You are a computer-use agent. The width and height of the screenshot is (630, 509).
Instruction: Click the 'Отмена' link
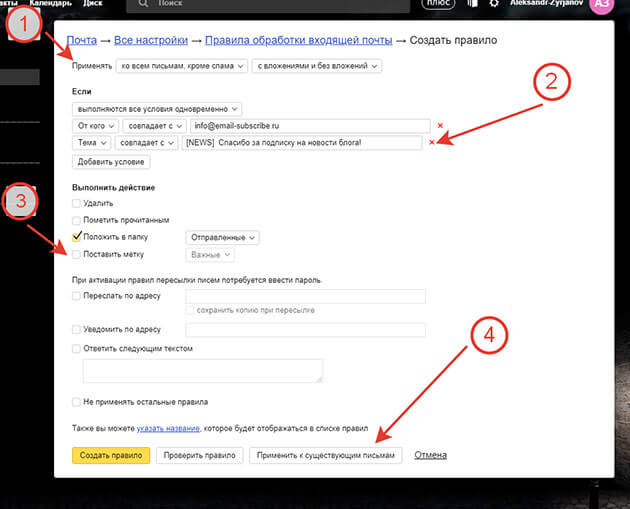coord(430,455)
